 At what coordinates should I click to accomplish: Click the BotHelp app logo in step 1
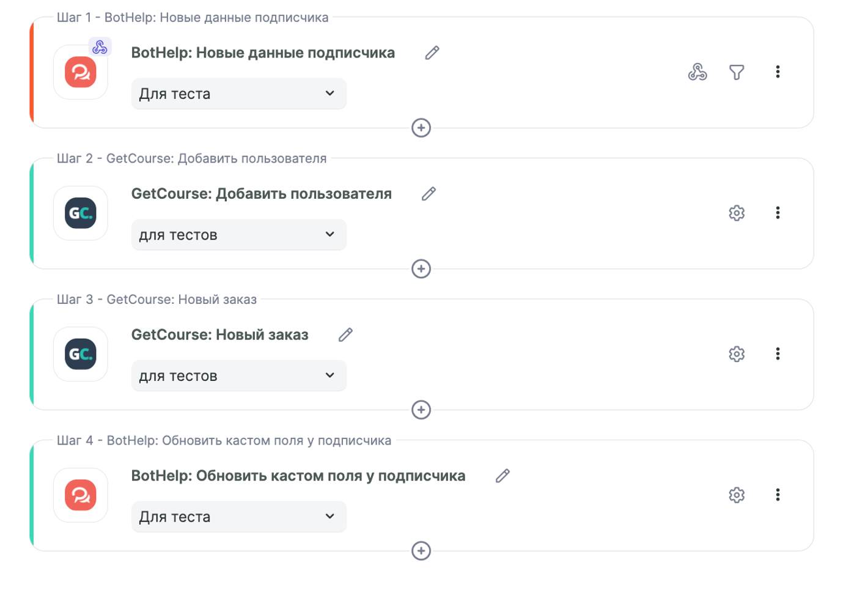click(x=81, y=72)
